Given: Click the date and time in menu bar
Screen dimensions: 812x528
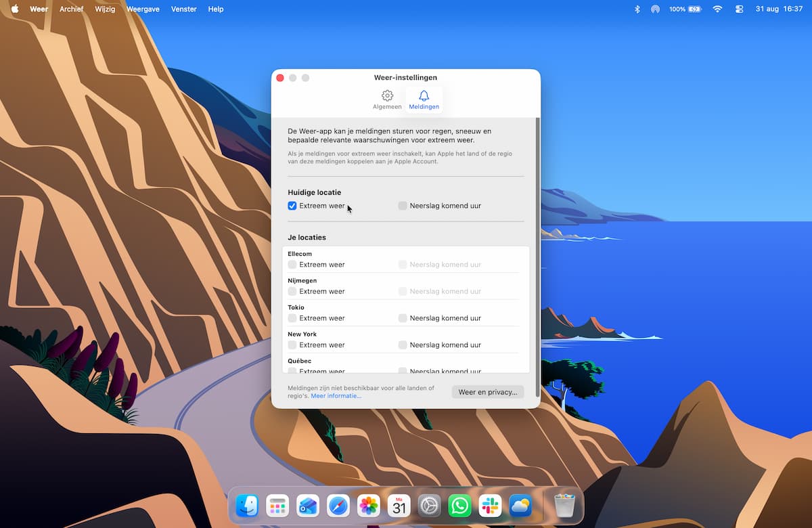Looking at the screenshot, I should 779,9.
